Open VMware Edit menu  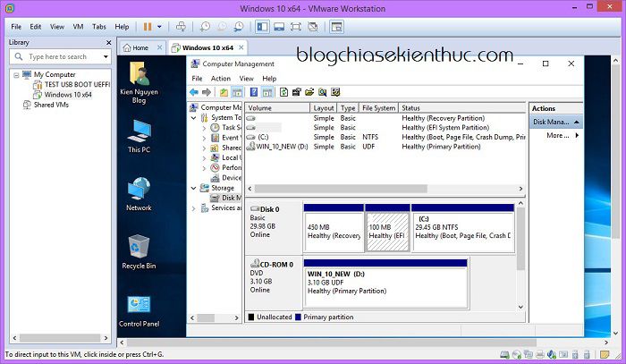pos(36,27)
